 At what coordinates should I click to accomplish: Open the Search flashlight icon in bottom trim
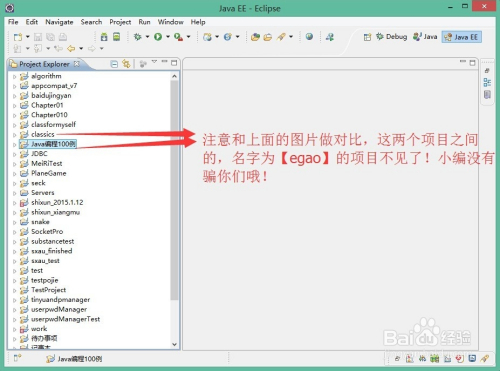coord(485,359)
